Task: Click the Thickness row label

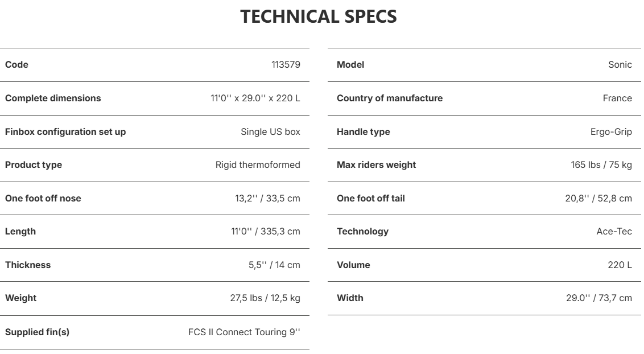Action: 28,265
